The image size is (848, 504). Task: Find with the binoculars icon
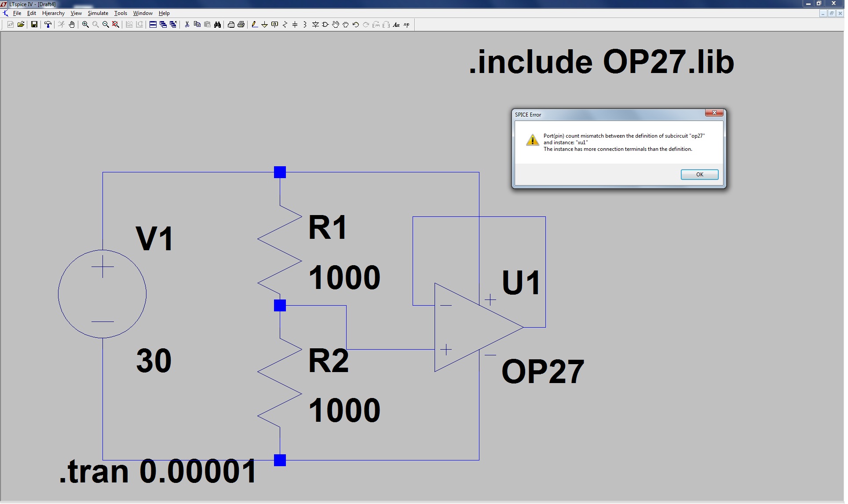(x=217, y=25)
